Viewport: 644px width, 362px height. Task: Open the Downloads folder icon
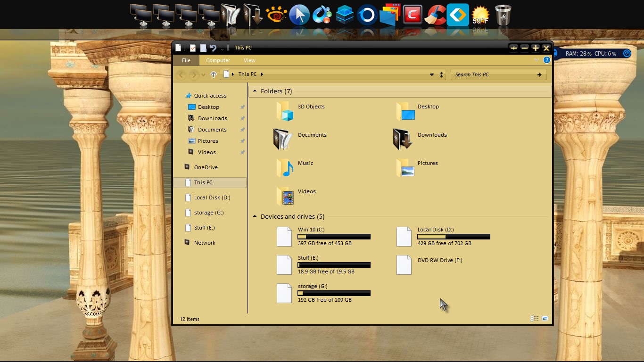pos(402,139)
